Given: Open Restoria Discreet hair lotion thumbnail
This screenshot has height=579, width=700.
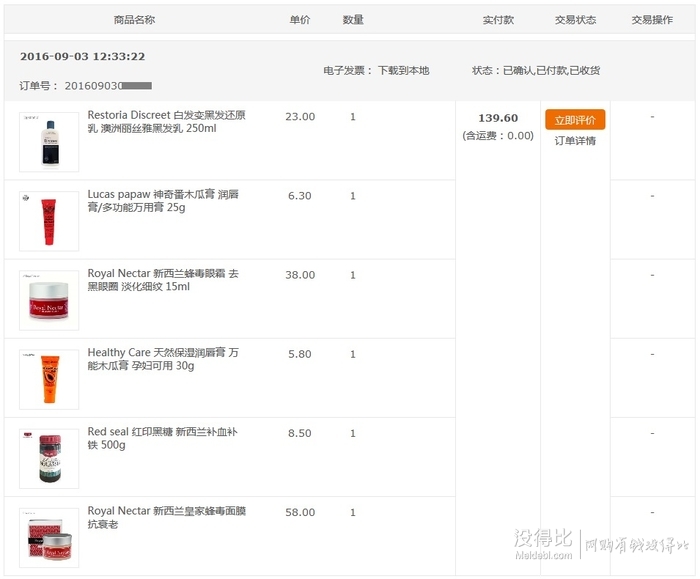Looking at the screenshot, I should coord(49,142).
